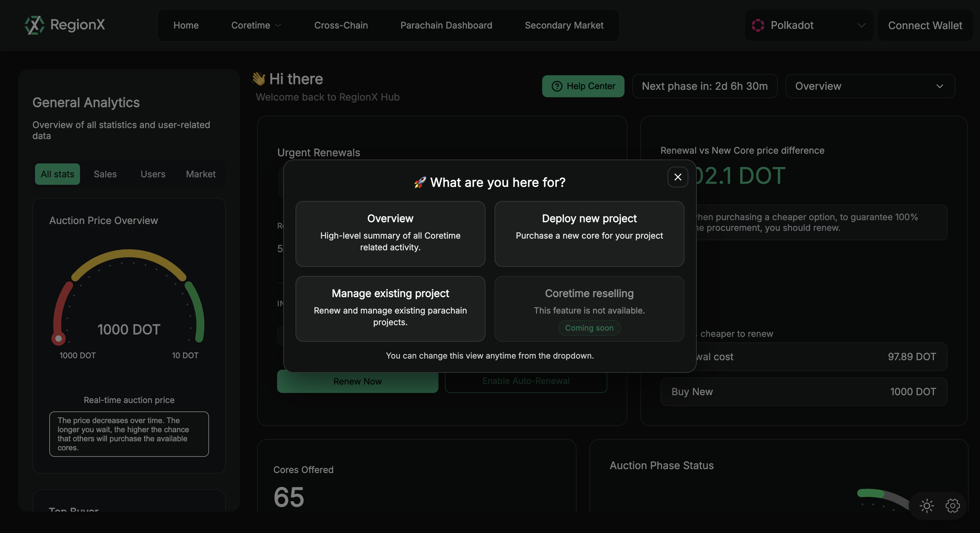This screenshot has height=533, width=980.
Task: Open the Secondary Market menu item
Action: pos(564,26)
